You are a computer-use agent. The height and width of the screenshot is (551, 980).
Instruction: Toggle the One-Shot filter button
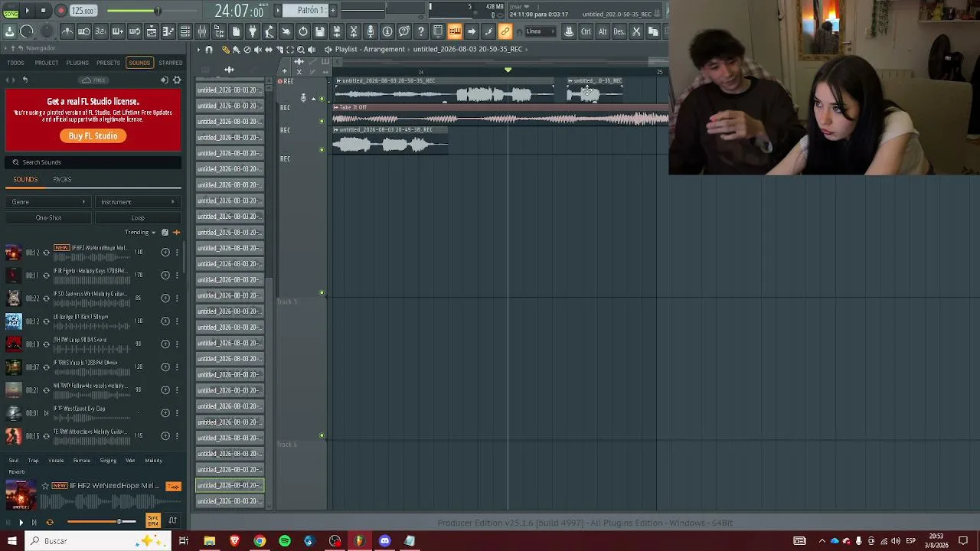(x=48, y=218)
